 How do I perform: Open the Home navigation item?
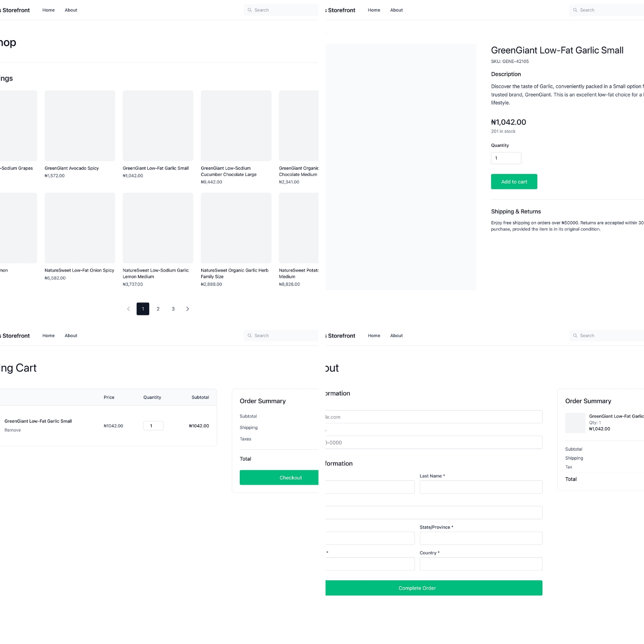point(48,10)
